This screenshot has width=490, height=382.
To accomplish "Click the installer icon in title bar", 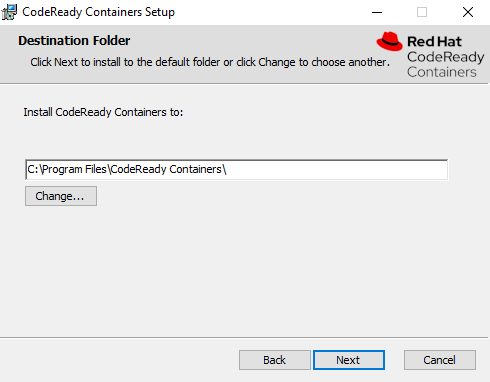I will tap(9, 12).
